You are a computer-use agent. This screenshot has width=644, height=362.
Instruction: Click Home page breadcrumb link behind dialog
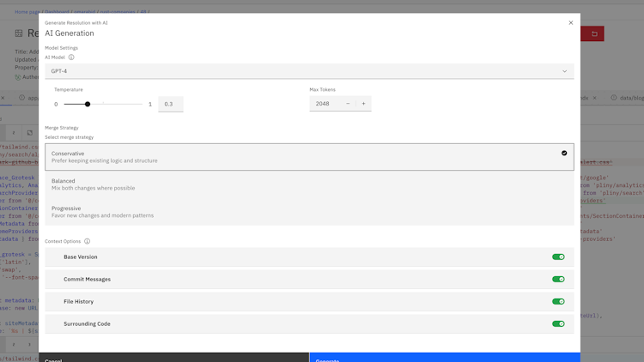27,12
